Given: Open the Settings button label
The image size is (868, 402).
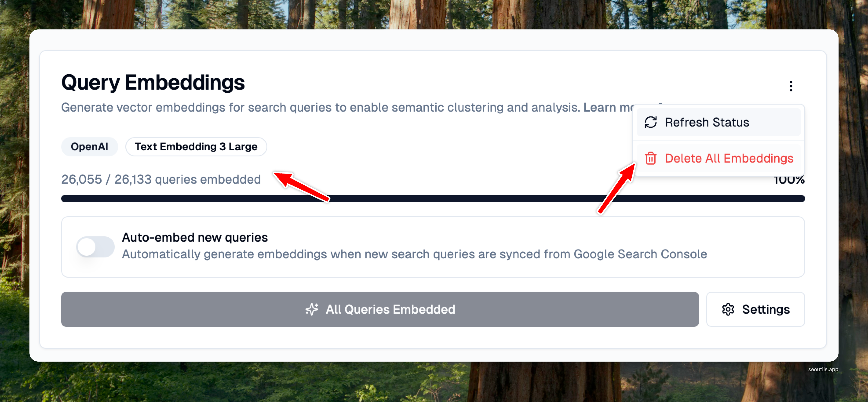Looking at the screenshot, I should tap(766, 309).
